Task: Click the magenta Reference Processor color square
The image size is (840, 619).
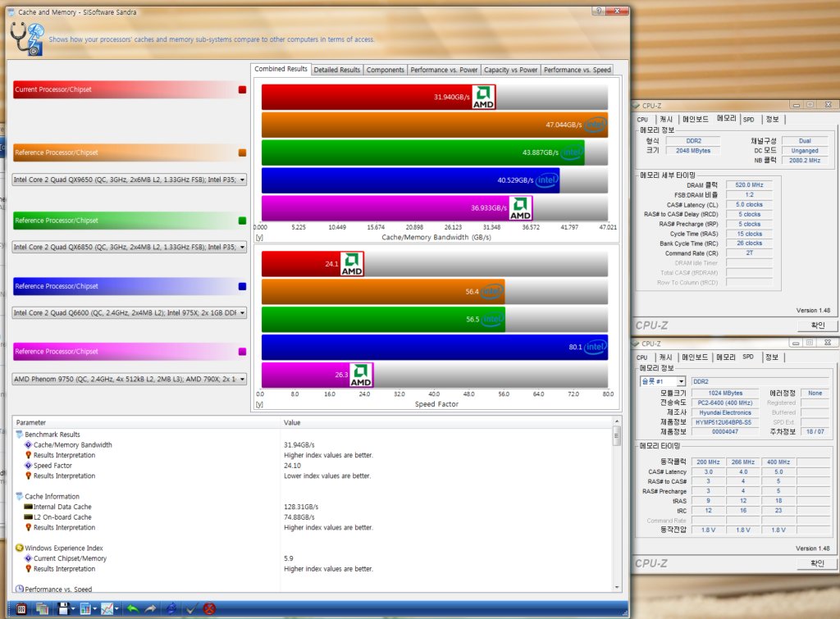Action: [242, 352]
